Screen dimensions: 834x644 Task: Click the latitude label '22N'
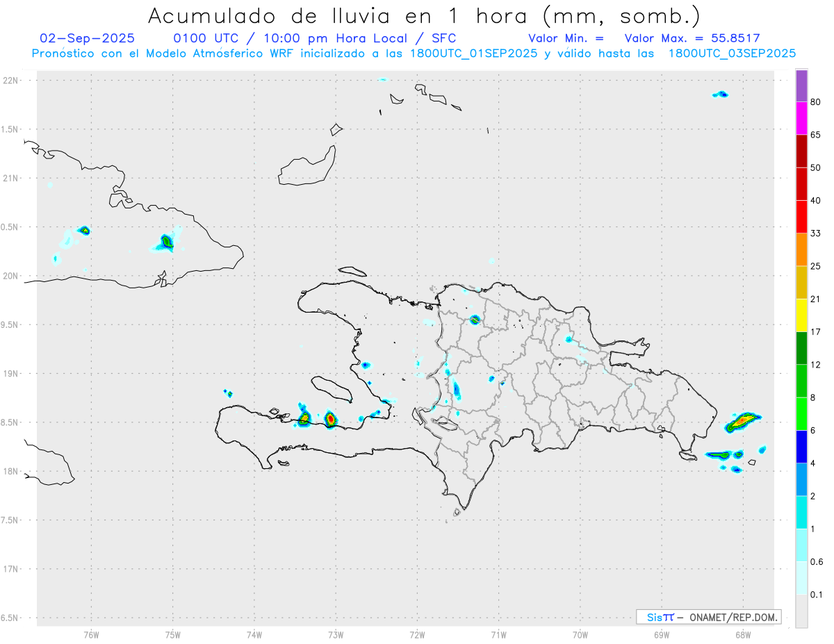[11, 81]
